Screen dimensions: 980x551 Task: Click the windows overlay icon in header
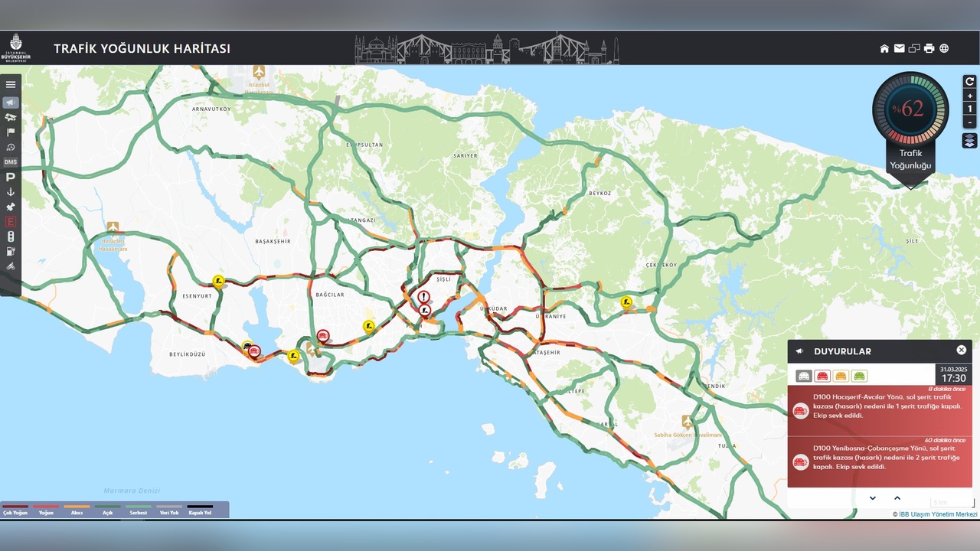[x=914, y=48]
